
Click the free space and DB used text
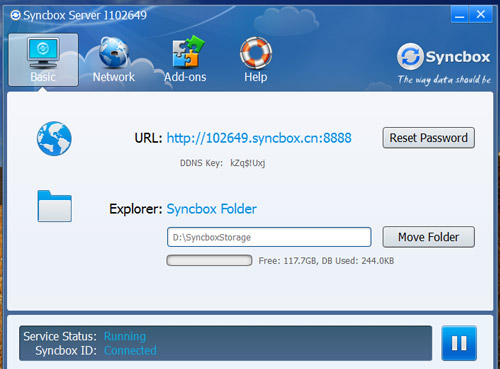pyautogui.click(x=326, y=261)
